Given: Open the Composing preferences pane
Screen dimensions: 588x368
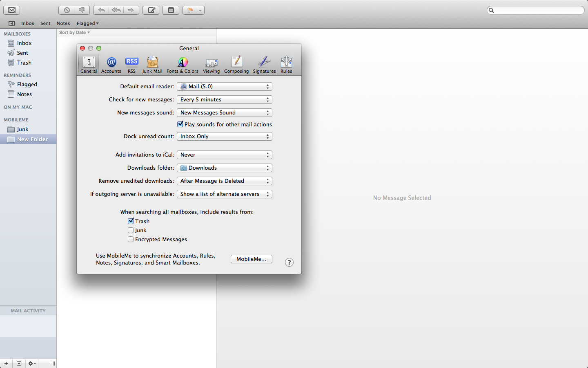Looking at the screenshot, I should coord(236,65).
